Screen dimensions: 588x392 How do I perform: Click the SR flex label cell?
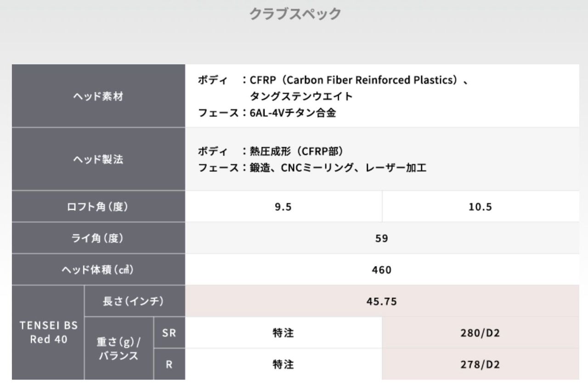pos(169,333)
